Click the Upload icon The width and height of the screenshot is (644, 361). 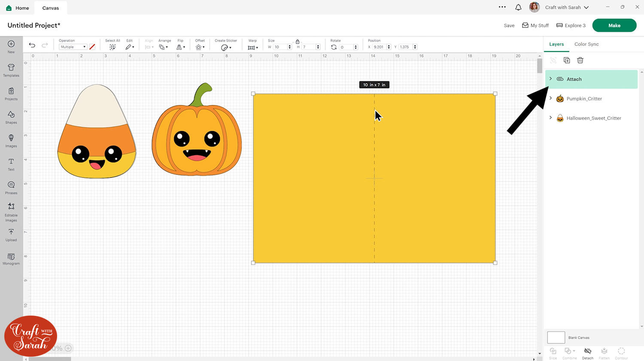point(11,234)
